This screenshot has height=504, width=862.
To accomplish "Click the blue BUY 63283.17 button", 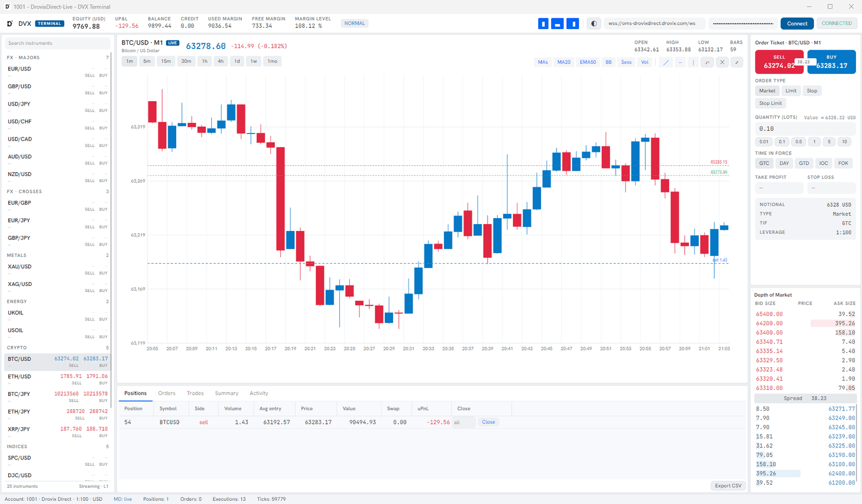I will (x=831, y=62).
